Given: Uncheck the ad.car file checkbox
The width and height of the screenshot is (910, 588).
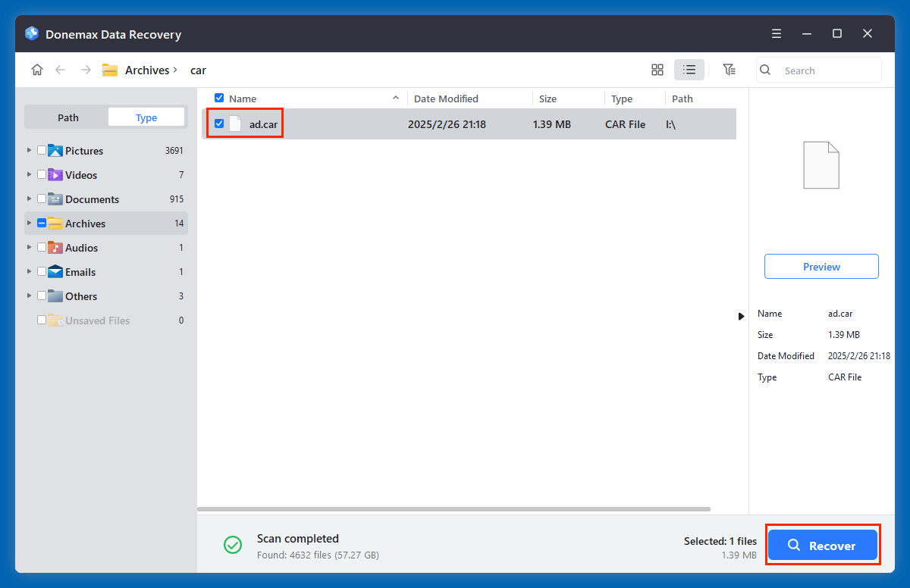Looking at the screenshot, I should coord(219,124).
